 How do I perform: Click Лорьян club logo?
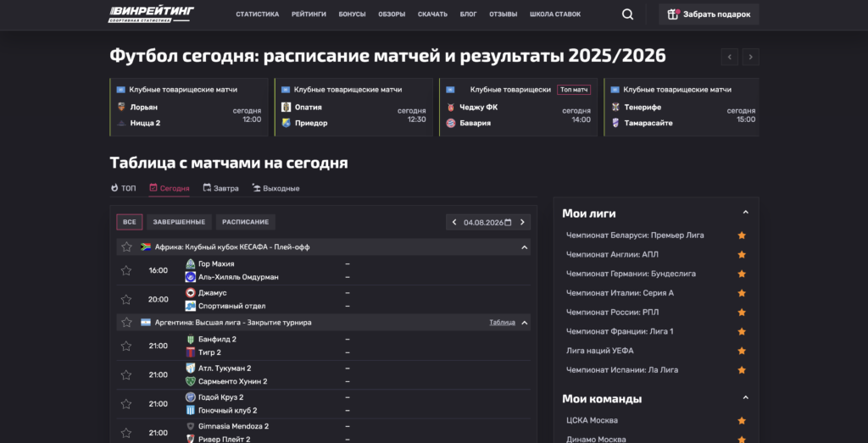[x=121, y=108]
